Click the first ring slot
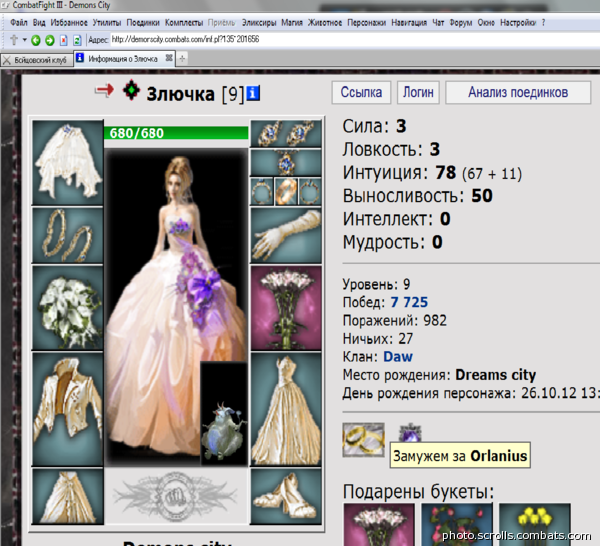Viewport: 600px width, 546px height. (x=262, y=191)
